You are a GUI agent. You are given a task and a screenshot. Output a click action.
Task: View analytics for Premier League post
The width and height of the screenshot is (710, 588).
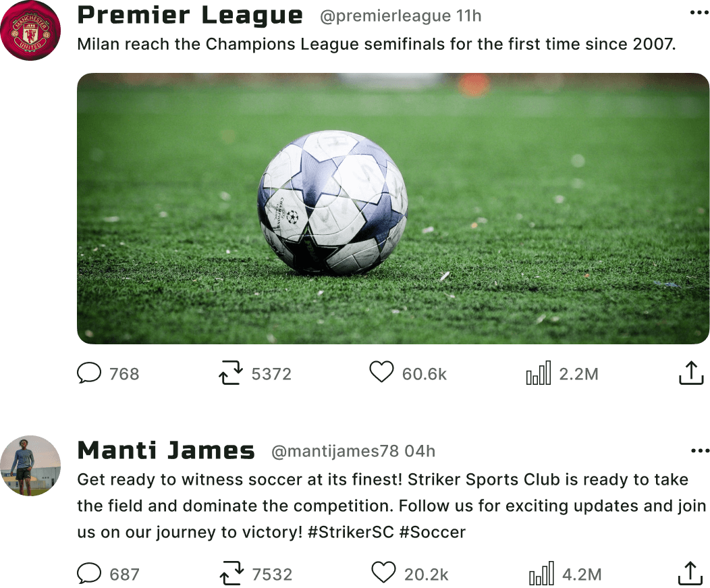[539, 373]
